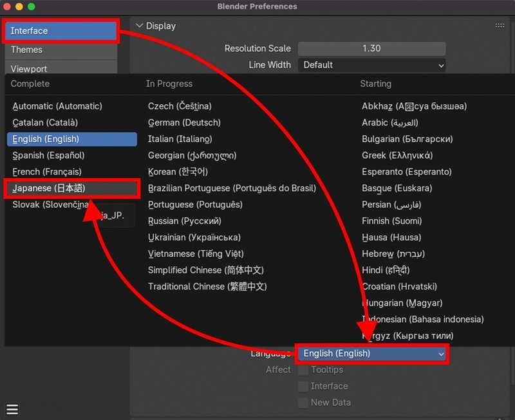Choose Brazilian Portuguese language
This screenshot has width=515, height=420.
click(x=232, y=188)
